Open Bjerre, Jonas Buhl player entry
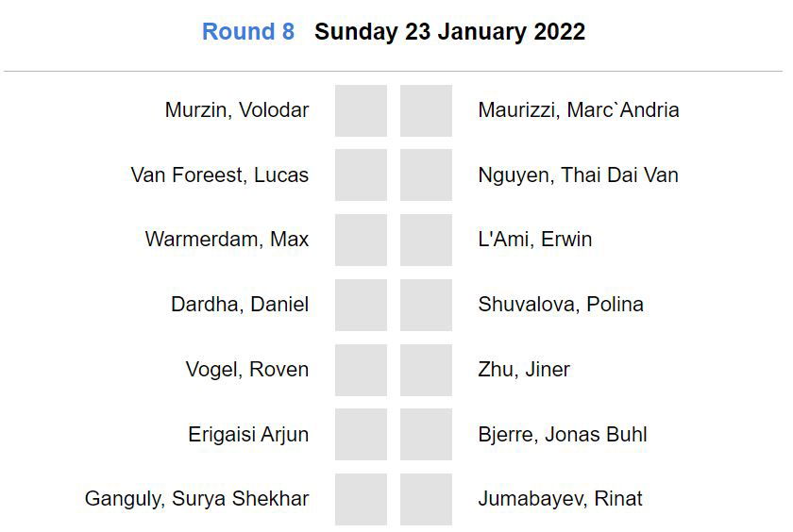 563,434
